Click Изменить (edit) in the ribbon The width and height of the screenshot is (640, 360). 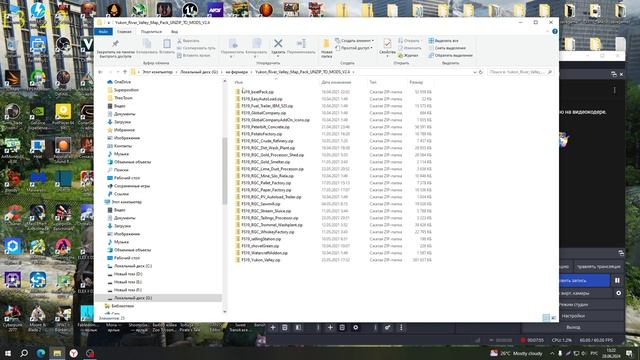coord(409,48)
